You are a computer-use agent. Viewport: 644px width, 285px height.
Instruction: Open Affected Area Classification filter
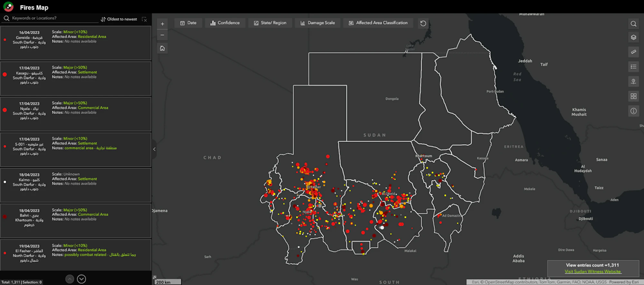point(378,23)
